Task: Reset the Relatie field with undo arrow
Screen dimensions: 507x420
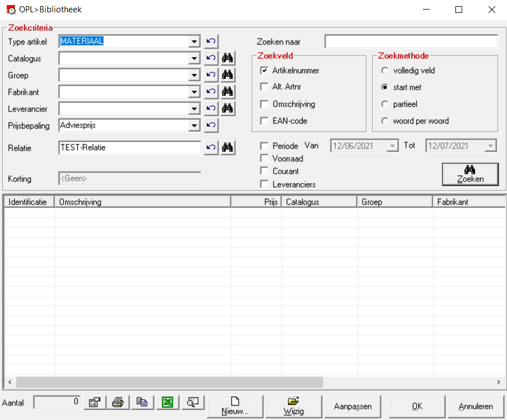Action: [x=211, y=148]
